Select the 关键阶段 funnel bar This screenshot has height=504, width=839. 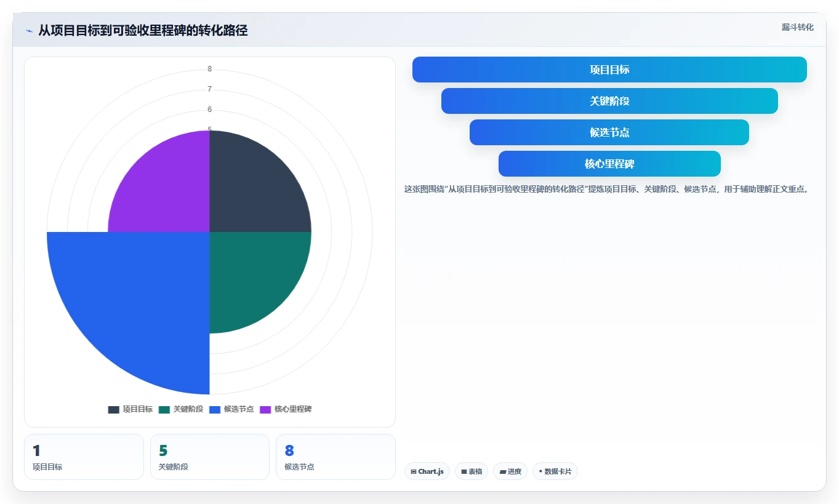609,101
